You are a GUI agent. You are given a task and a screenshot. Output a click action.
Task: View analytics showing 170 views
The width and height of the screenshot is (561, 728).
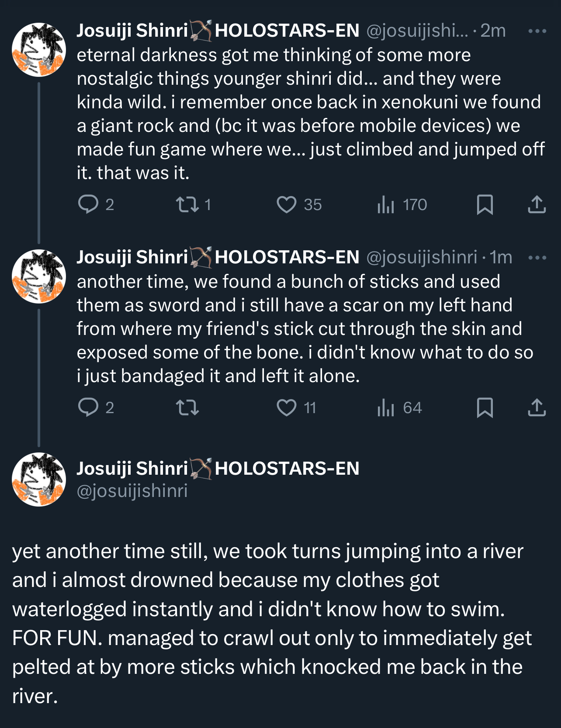coord(386,204)
